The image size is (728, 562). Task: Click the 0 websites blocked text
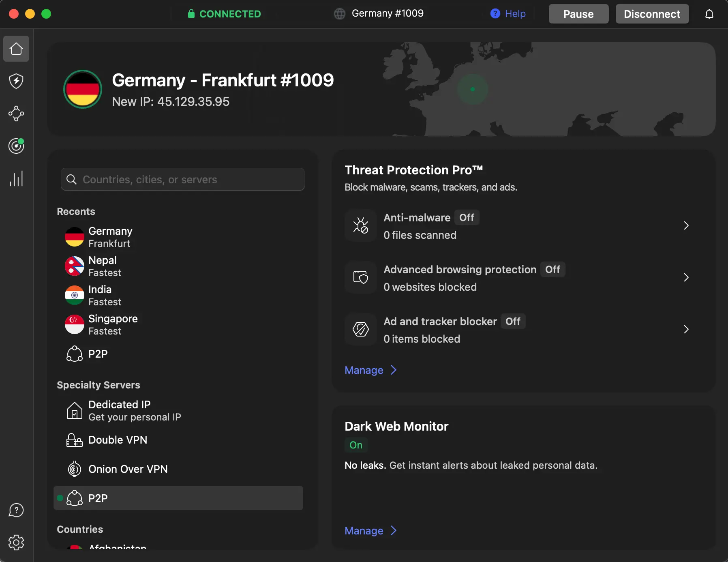(430, 287)
